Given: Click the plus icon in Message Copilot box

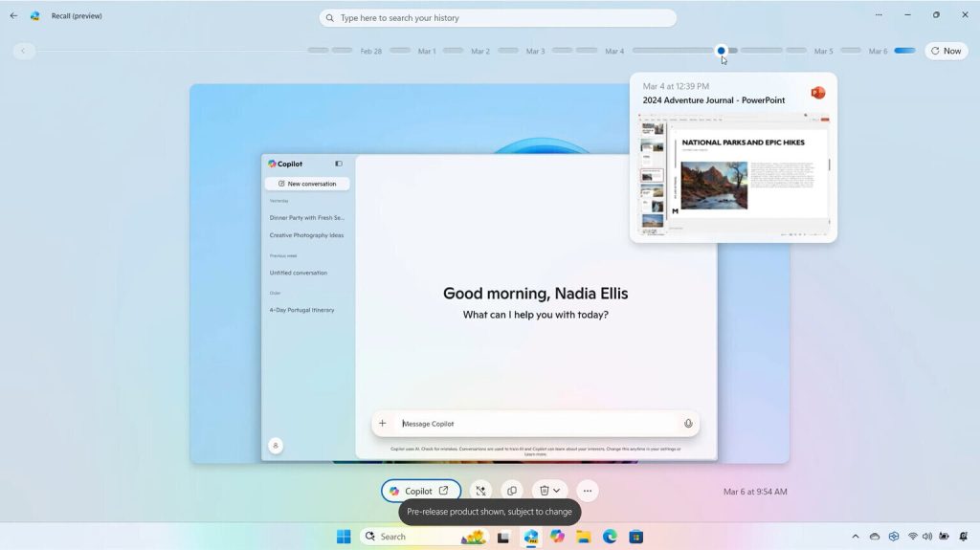Looking at the screenshot, I should click(383, 424).
